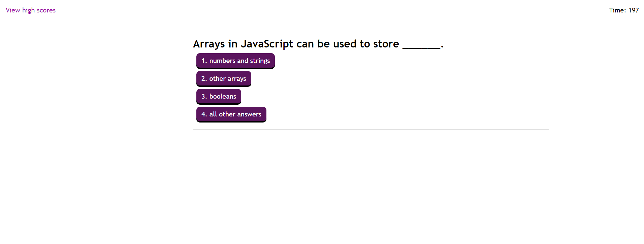Click the horizontal divider line below answers
Image resolution: width=644 pixels, height=244 pixels.
(x=371, y=129)
